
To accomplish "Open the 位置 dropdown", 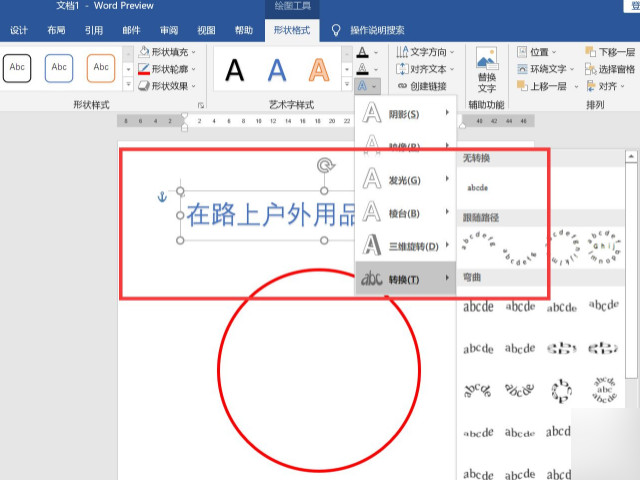I will [536, 52].
